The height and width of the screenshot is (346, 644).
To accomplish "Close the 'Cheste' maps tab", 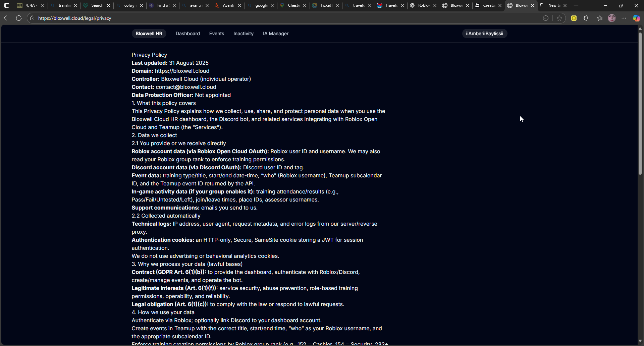I will click(x=305, y=6).
